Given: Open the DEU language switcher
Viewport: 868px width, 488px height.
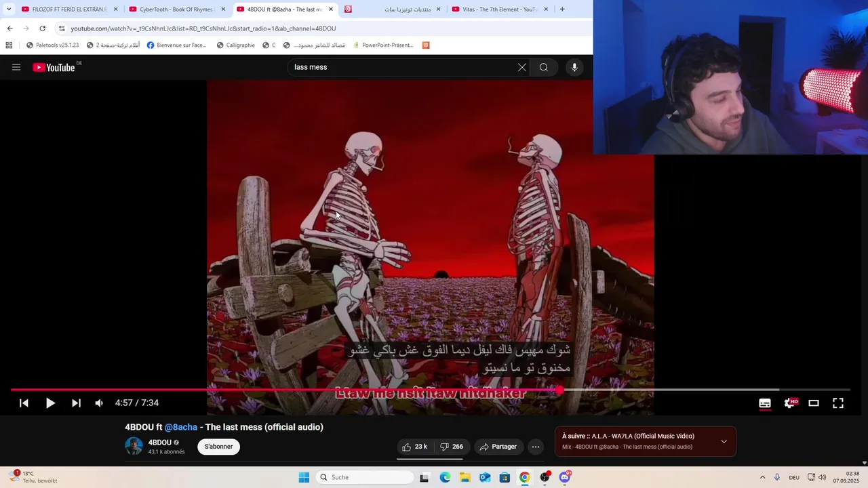Looking at the screenshot, I should pos(794,477).
